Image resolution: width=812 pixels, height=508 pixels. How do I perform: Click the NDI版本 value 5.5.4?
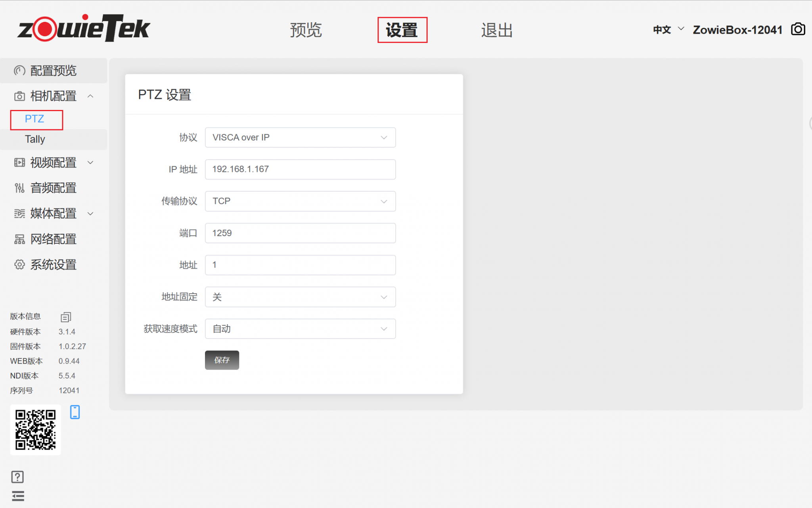coord(67,376)
